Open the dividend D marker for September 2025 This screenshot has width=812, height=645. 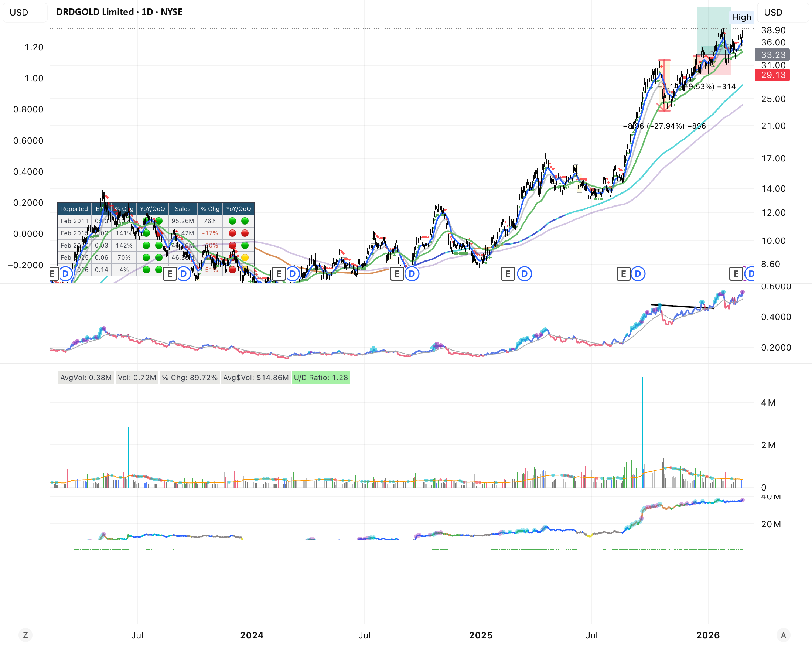pyautogui.click(x=638, y=274)
